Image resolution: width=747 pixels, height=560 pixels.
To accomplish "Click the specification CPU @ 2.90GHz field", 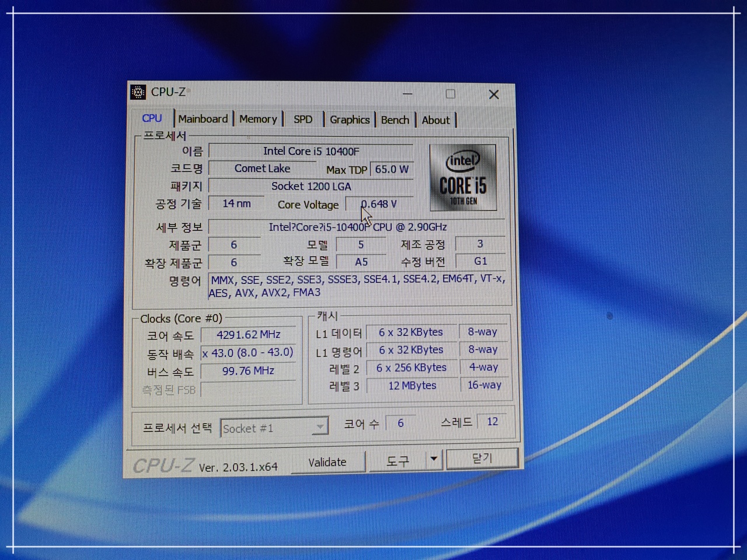I will [357, 227].
